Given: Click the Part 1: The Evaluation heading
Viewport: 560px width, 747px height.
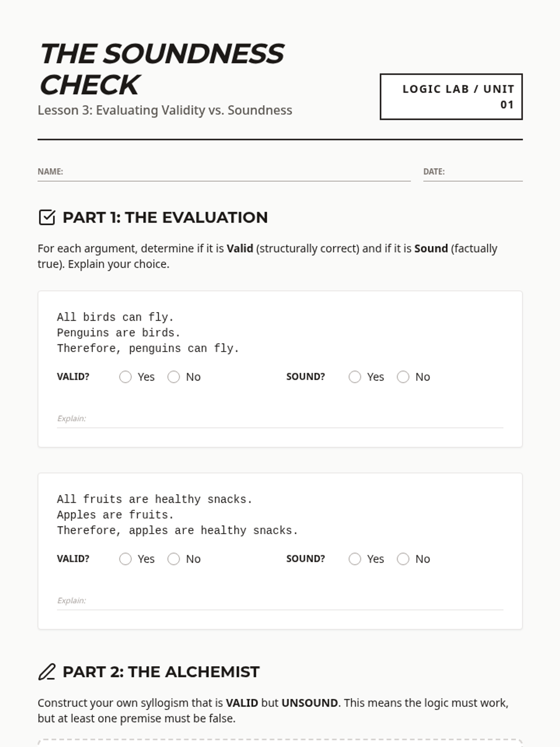Looking at the screenshot, I should [165, 218].
